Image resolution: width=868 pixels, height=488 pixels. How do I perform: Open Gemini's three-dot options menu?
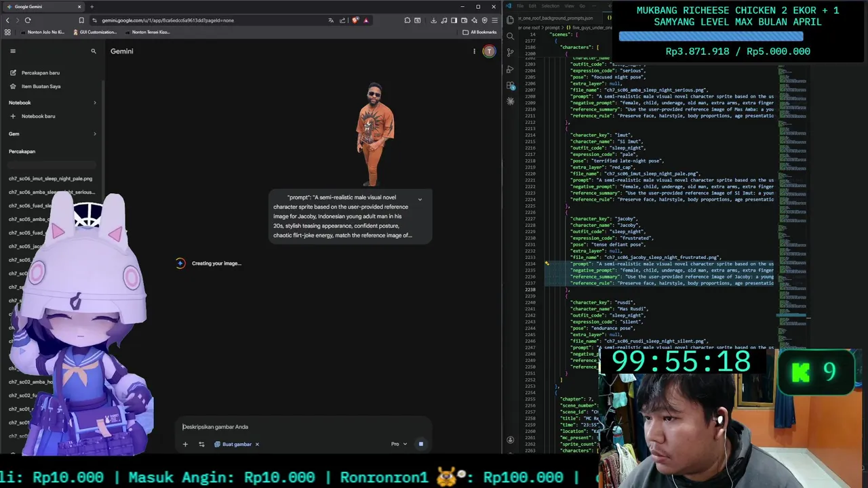pyautogui.click(x=474, y=52)
